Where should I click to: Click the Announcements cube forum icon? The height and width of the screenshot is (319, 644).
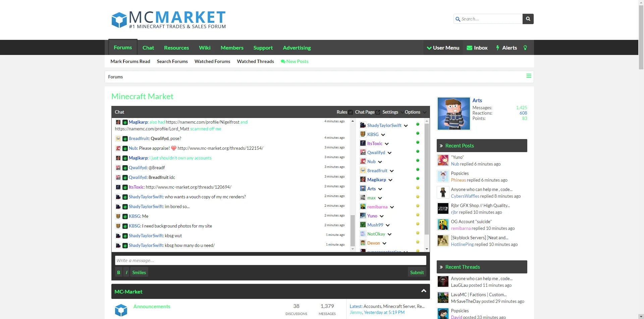coord(121,310)
